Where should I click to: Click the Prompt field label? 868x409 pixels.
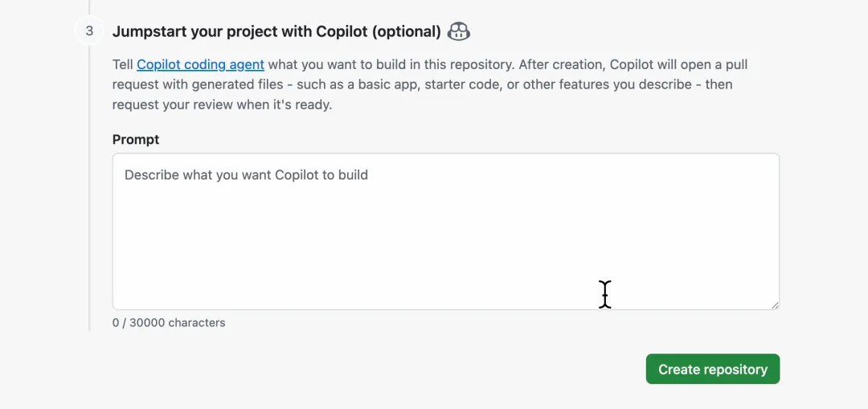tap(136, 139)
